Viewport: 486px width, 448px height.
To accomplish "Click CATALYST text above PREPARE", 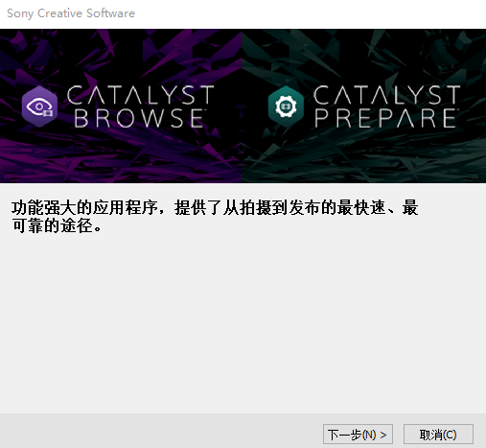I will [x=386, y=95].
